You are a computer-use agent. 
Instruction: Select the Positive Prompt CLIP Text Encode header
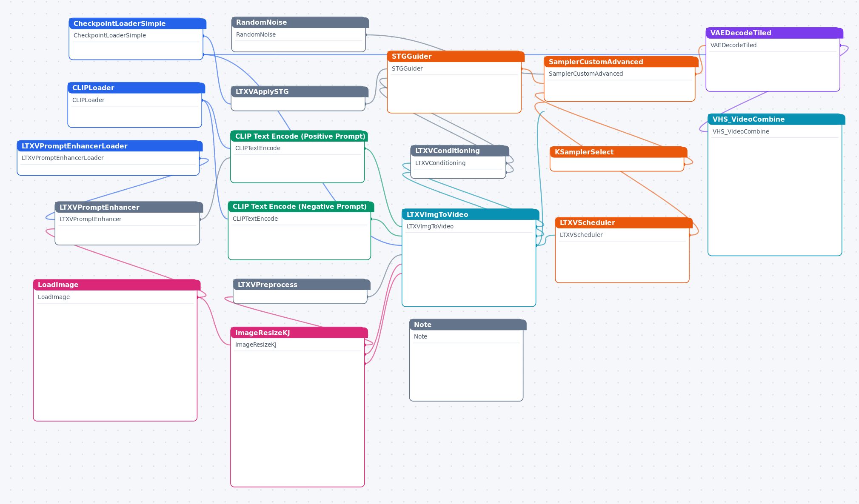coord(299,136)
